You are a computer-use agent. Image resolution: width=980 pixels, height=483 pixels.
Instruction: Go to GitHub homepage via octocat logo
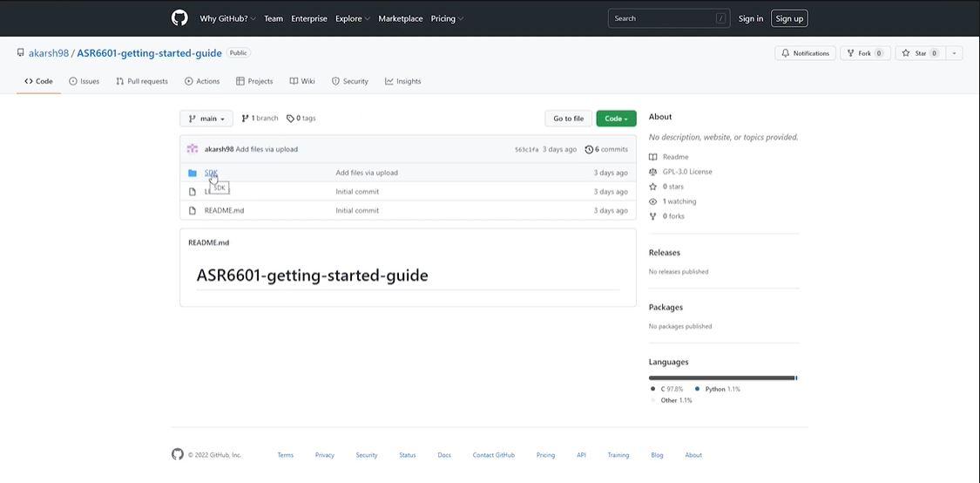tap(179, 18)
